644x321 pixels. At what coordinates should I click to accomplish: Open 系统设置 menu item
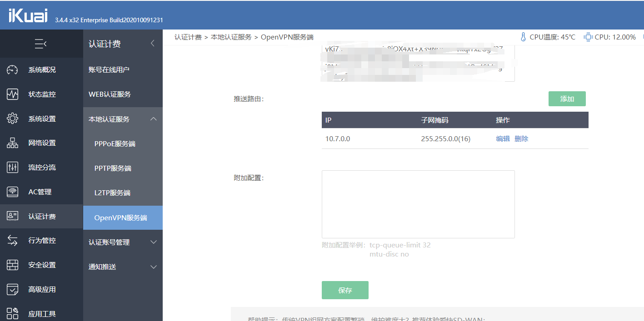pyautogui.click(x=41, y=119)
